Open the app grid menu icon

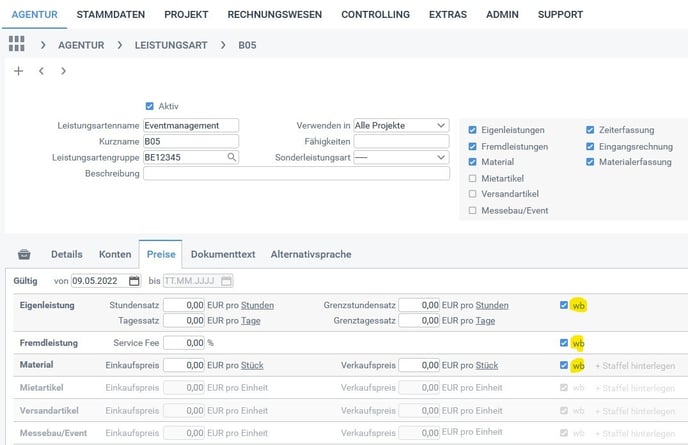click(16, 45)
